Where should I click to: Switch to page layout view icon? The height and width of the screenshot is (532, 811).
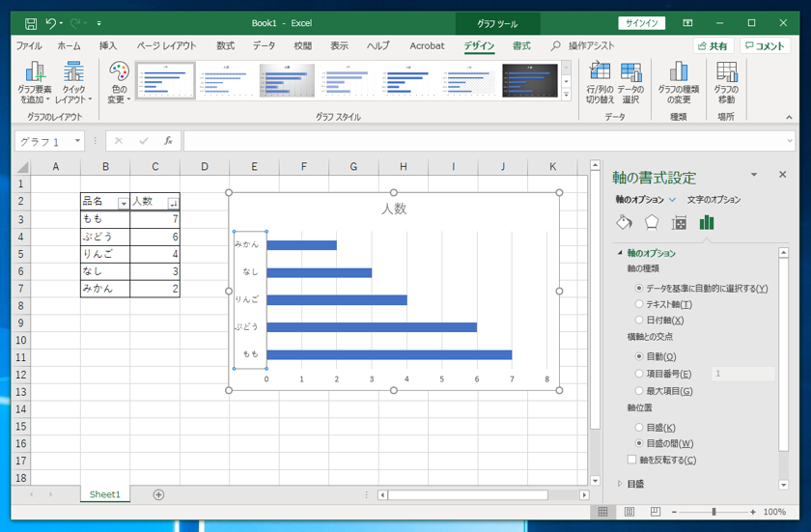(629, 512)
